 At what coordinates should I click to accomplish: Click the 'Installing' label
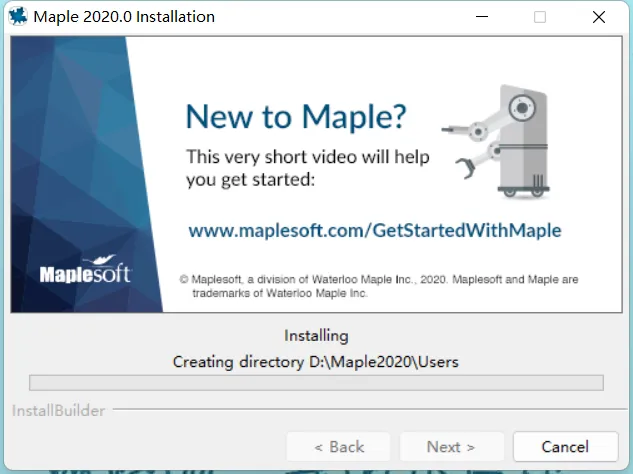pyautogui.click(x=316, y=336)
